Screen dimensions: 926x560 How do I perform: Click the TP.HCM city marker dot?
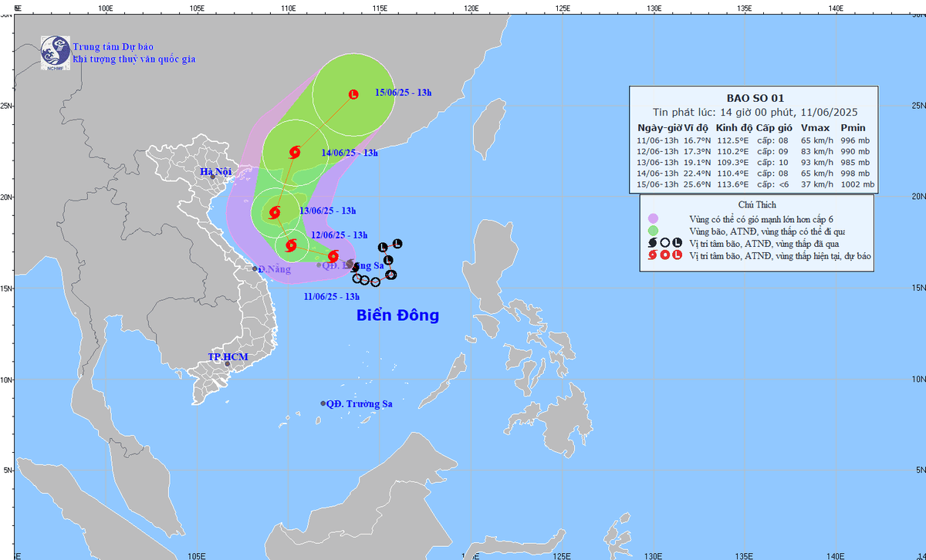[x=227, y=364]
